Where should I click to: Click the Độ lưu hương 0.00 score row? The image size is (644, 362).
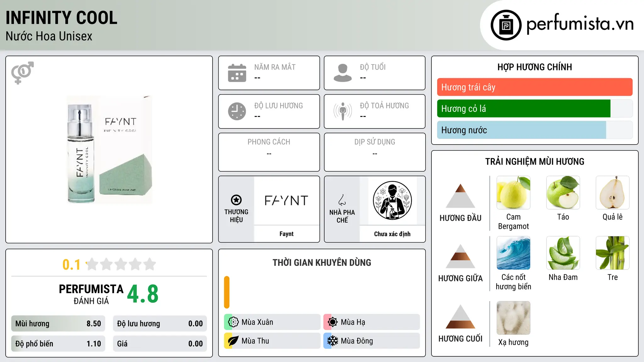point(160,324)
